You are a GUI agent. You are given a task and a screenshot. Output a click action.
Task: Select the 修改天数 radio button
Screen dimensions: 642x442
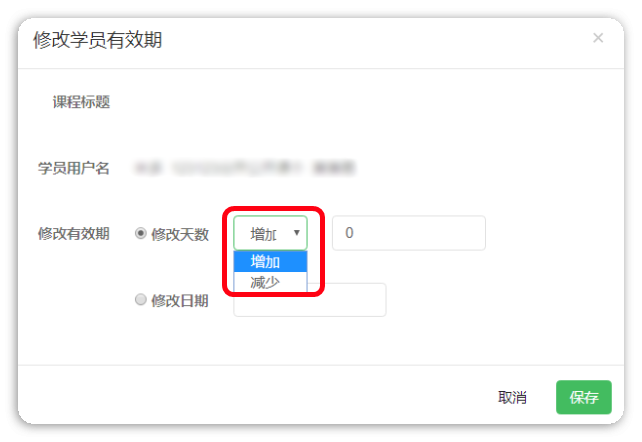(x=141, y=233)
